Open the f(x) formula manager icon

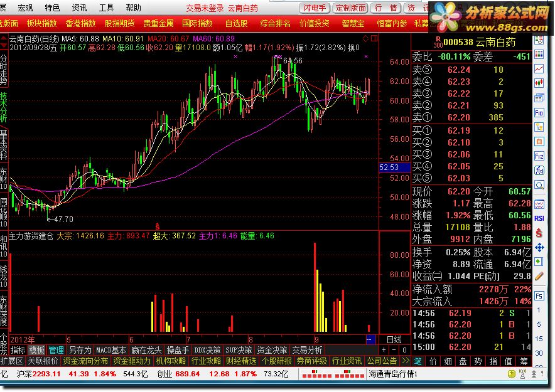(539, 171)
